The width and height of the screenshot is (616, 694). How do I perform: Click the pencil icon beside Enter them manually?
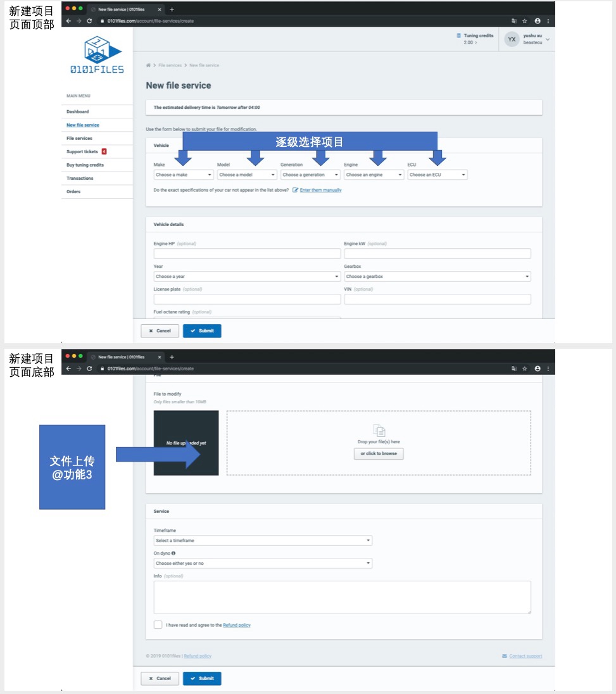(295, 190)
